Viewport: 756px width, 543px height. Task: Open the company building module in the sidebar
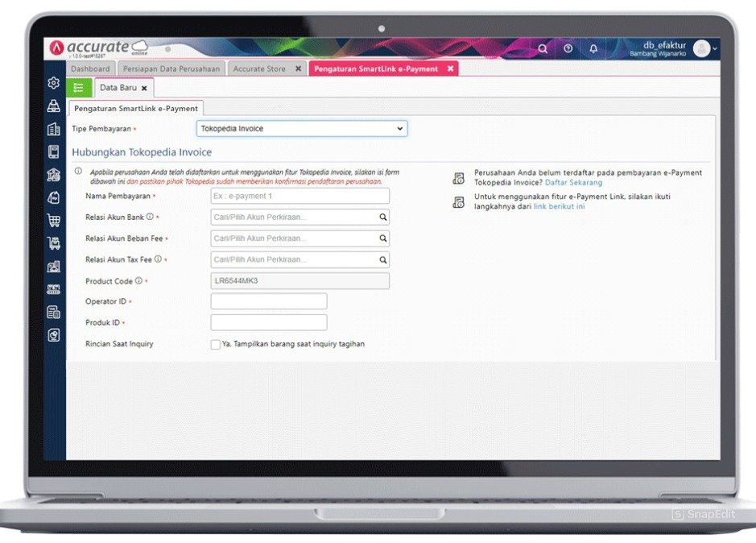point(53,129)
